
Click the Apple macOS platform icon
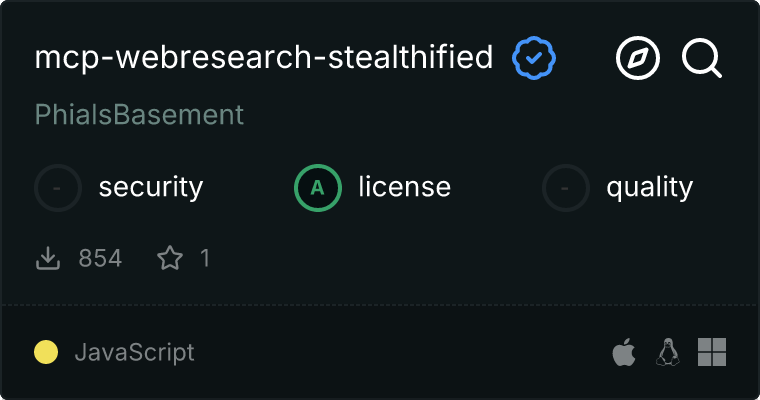[x=623, y=352]
